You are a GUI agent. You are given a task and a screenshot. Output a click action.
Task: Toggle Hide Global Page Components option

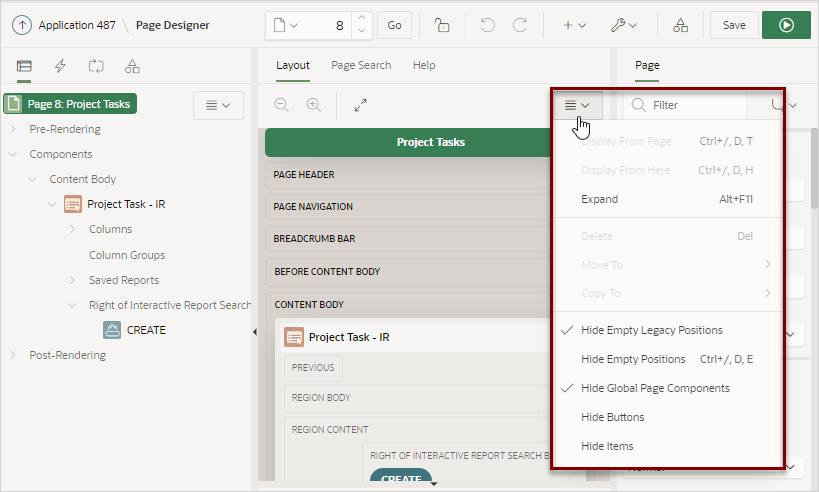pyautogui.click(x=668, y=388)
